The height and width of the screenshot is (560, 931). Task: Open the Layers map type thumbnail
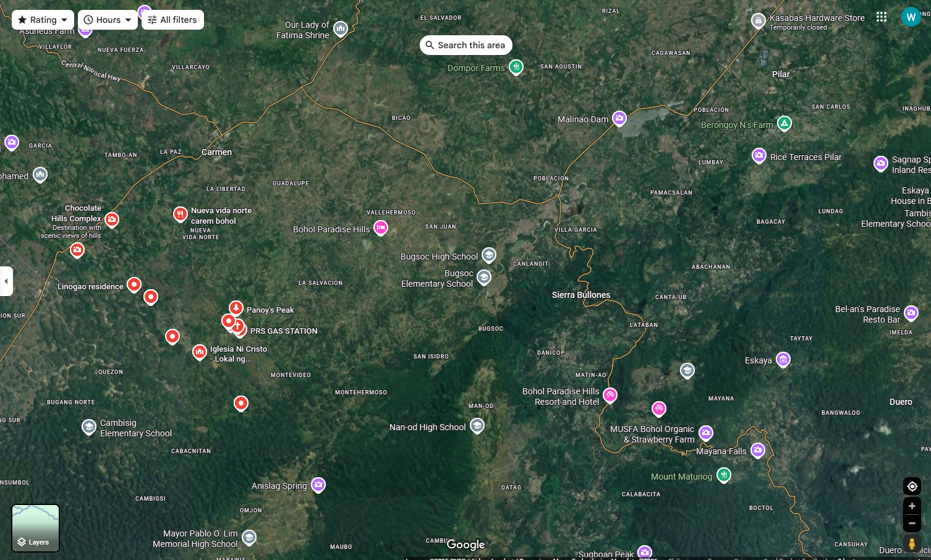36,528
